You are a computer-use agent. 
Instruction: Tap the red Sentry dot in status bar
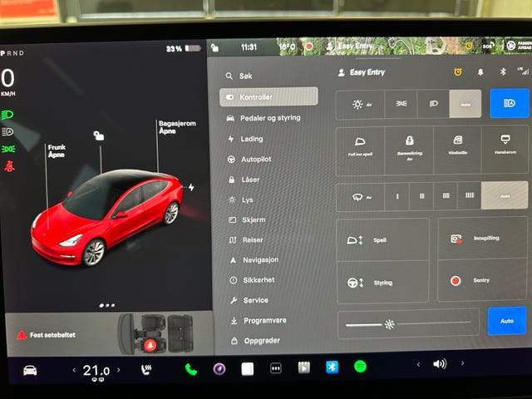pyautogui.click(x=308, y=47)
